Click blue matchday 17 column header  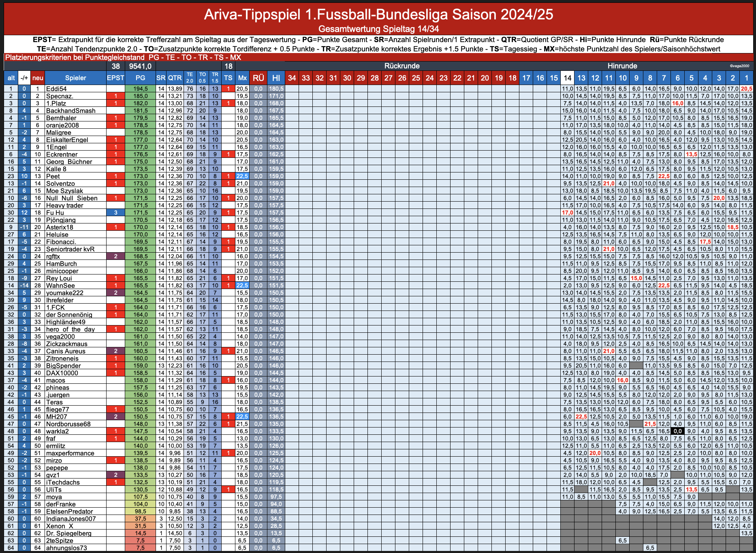point(526,78)
